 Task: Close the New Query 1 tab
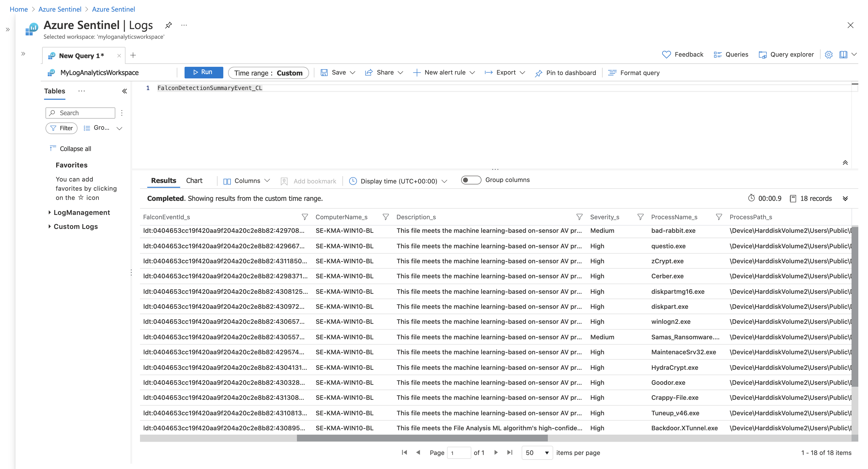pyautogui.click(x=119, y=56)
